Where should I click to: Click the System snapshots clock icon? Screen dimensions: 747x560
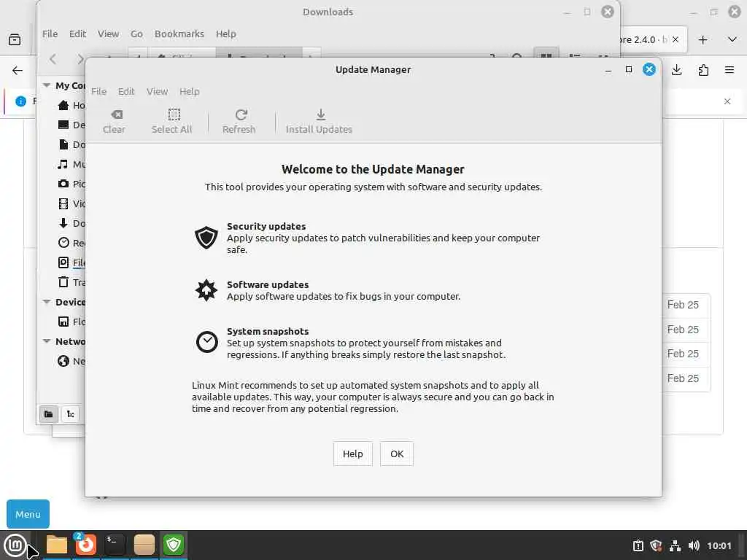(x=206, y=342)
